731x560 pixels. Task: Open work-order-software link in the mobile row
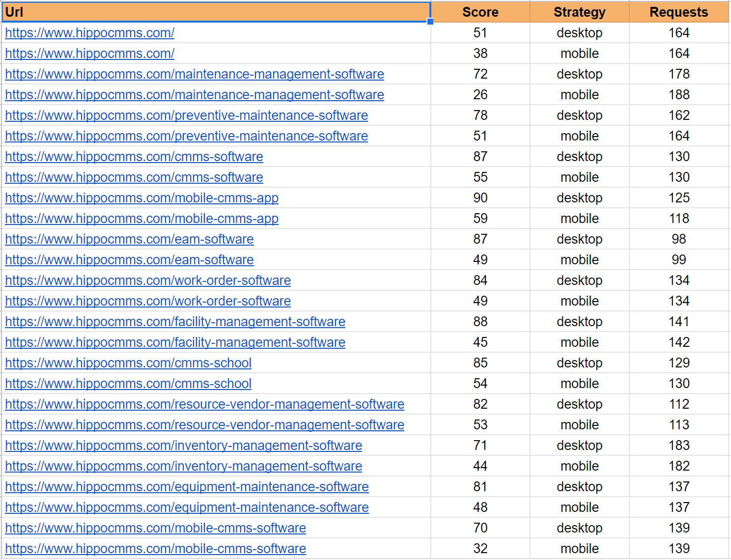pos(148,301)
